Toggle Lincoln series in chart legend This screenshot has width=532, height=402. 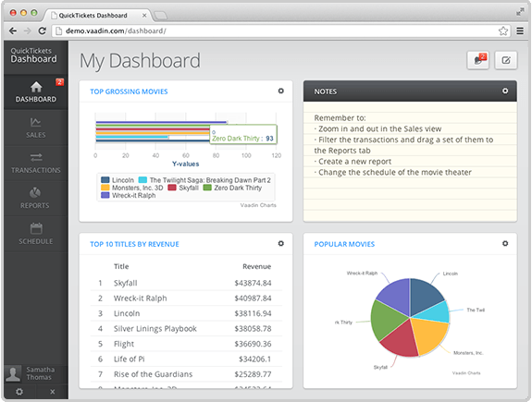tap(118, 180)
